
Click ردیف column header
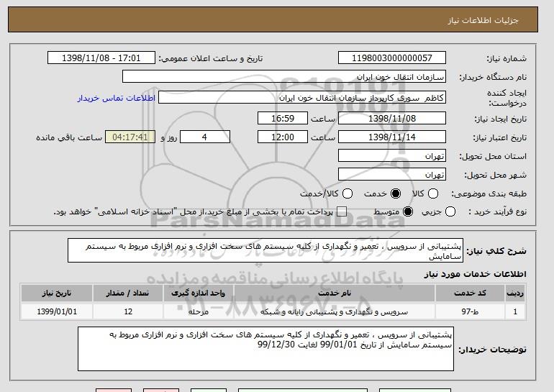pos(515,293)
